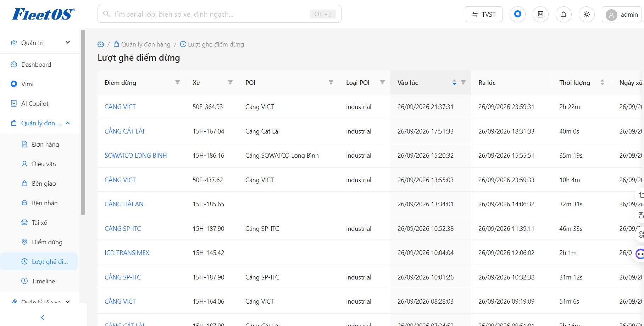Click the TVST switch button
Image resolution: width=644 pixels, height=326 pixels.
pos(483,15)
